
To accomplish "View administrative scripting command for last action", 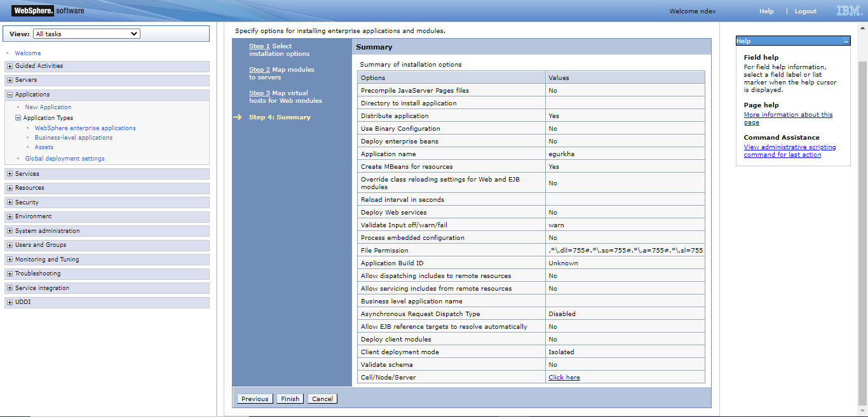I will pyautogui.click(x=790, y=151).
